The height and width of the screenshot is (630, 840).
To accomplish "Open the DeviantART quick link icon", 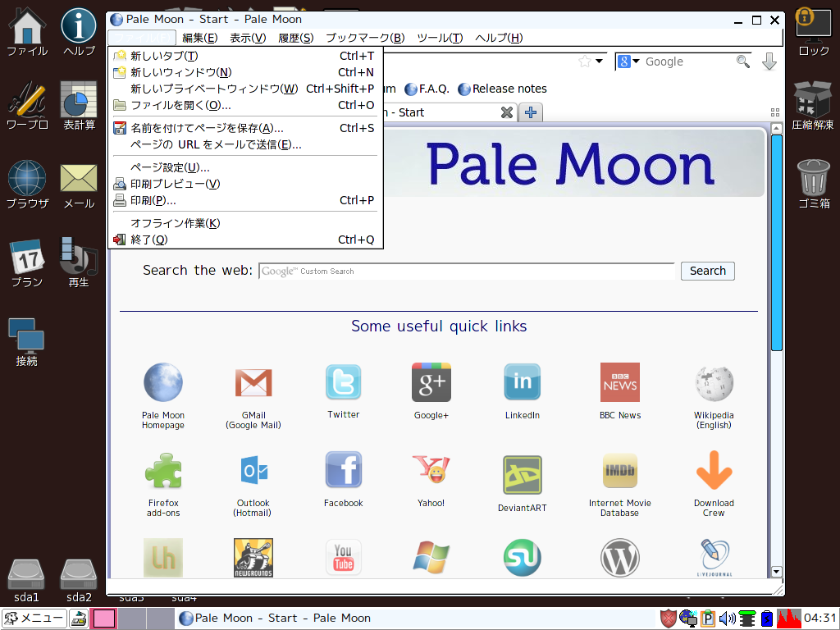I will (523, 475).
